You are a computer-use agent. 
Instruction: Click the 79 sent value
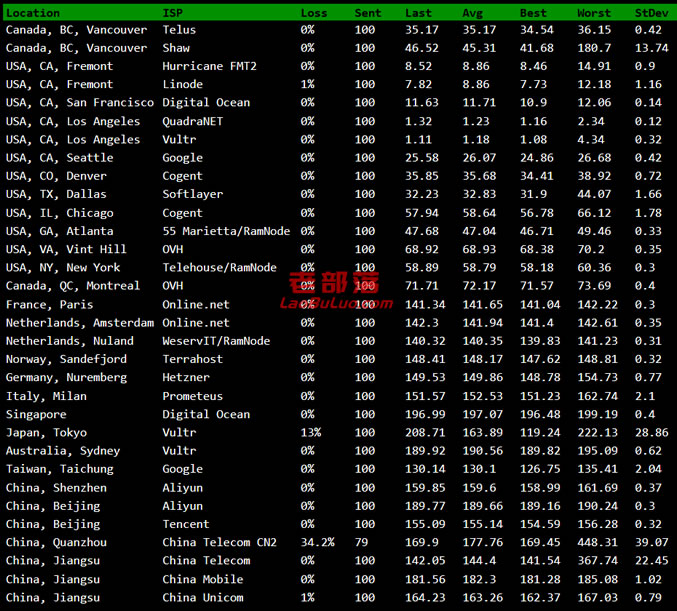[x=361, y=542]
